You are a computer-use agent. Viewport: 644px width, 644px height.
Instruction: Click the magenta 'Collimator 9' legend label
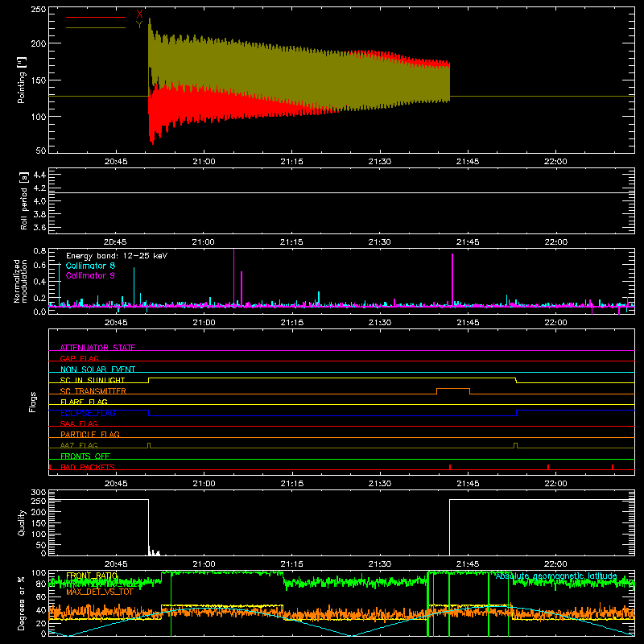pyautogui.click(x=90, y=275)
